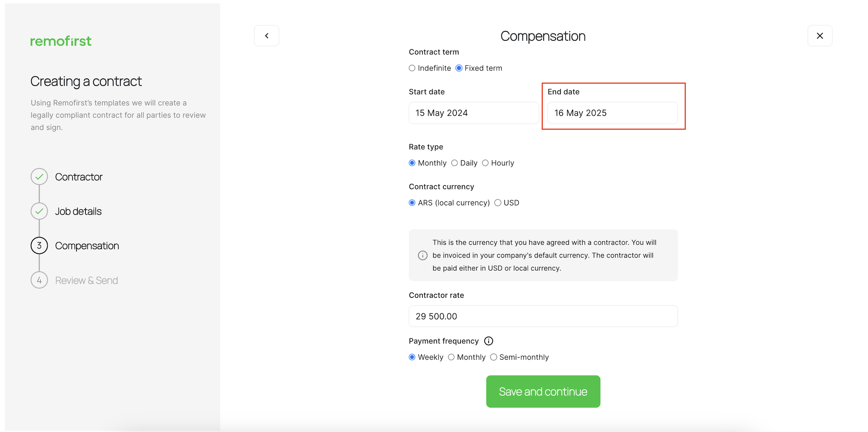Viewport: 868px width, 432px height.
Task: Click the Contractor step checkmark icon
Action: click(39, 177)
